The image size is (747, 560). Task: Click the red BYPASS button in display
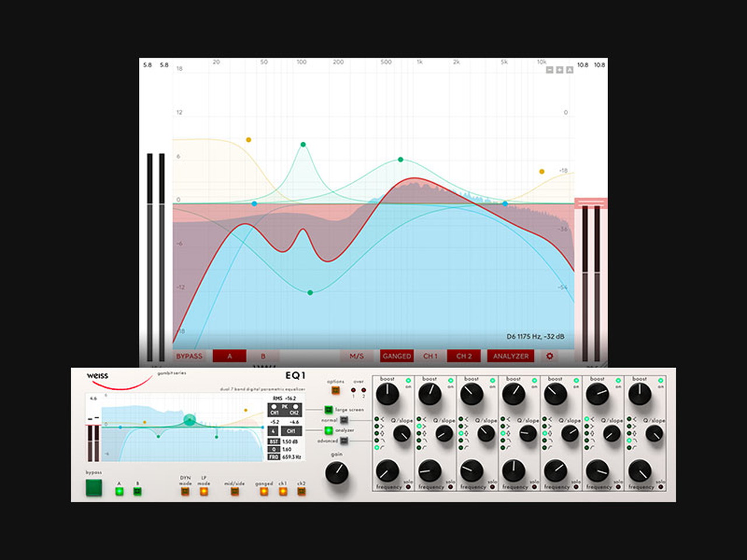point(189,356)
